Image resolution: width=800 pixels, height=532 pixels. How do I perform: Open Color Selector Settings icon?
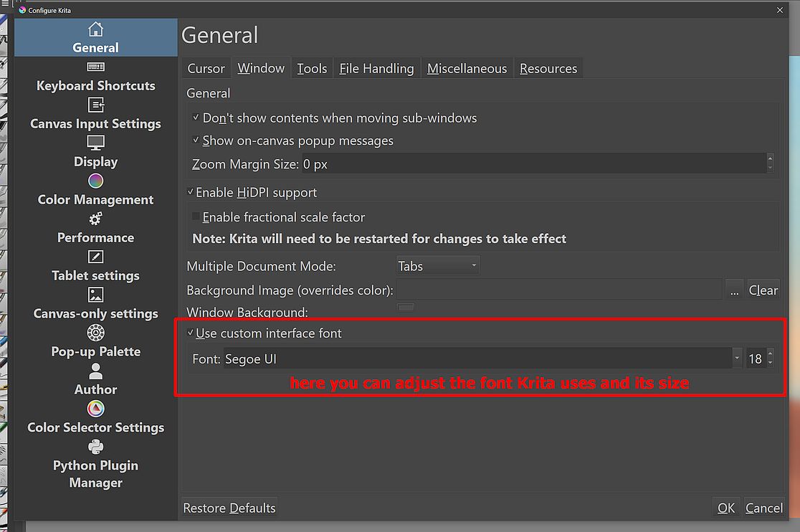pos(95,409)
